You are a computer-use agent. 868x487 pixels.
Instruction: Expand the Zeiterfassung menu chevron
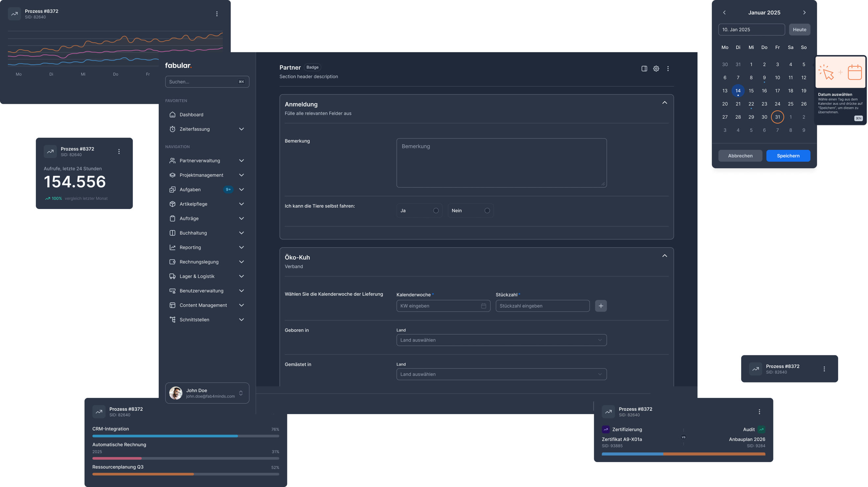(x=241, y=129)
